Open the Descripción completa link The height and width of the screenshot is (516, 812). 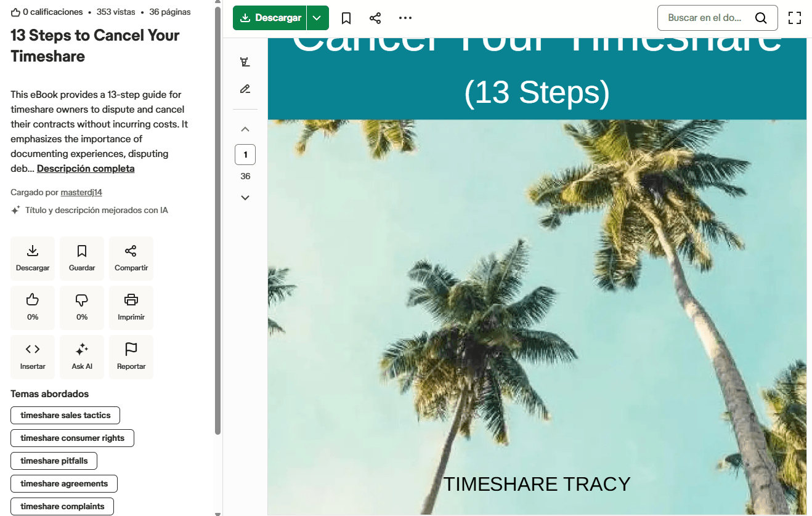pos(86,169)
